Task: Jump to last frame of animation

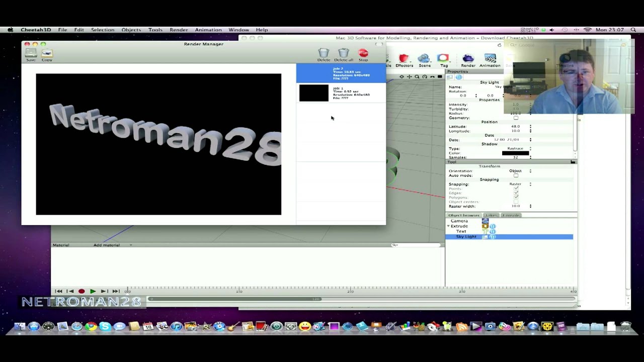Action: coord(116,291)
